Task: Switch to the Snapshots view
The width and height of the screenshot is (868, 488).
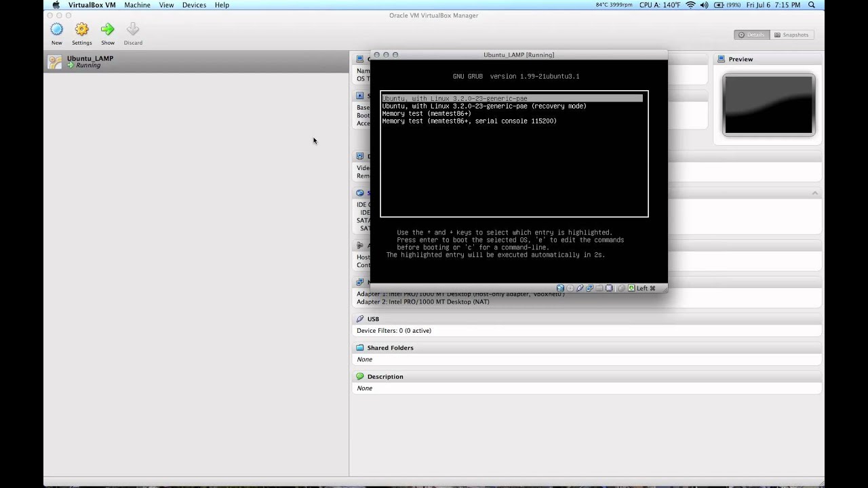Action: pos(791,35)
